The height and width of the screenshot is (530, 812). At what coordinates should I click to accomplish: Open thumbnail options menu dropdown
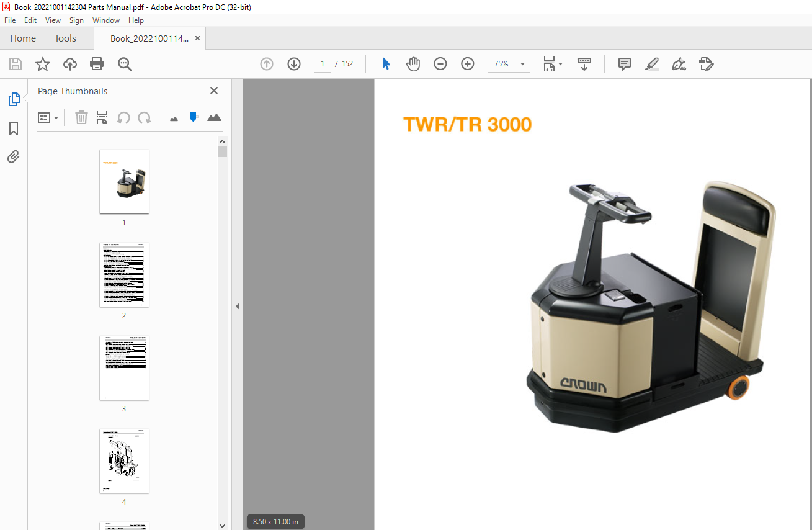point(48,117)
